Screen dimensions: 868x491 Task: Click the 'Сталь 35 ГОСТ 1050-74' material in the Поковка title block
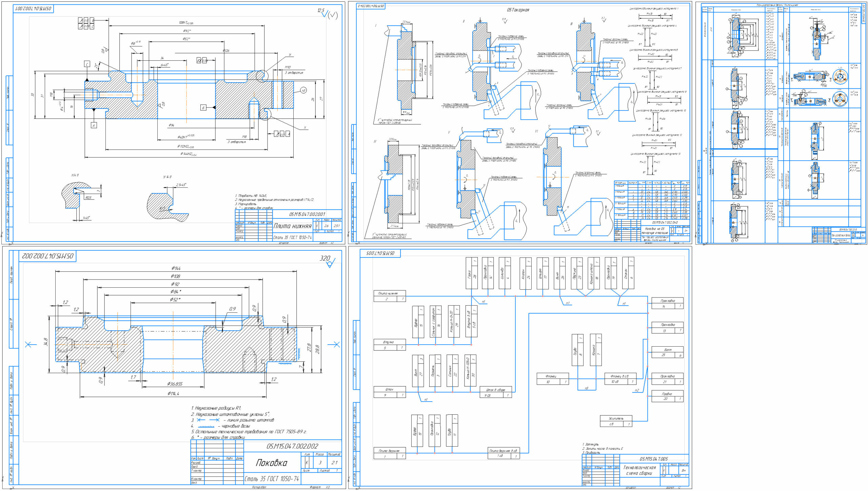click(x=272, y=479)
